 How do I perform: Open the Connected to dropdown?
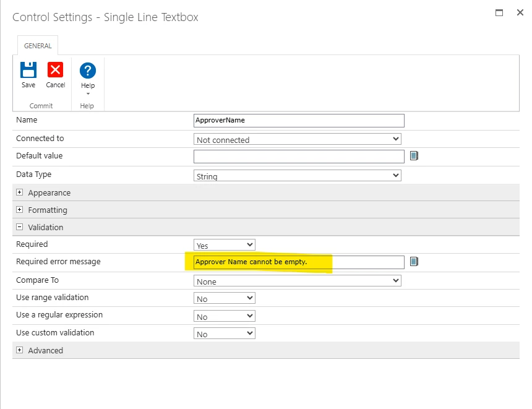click(x=297, y=139)
